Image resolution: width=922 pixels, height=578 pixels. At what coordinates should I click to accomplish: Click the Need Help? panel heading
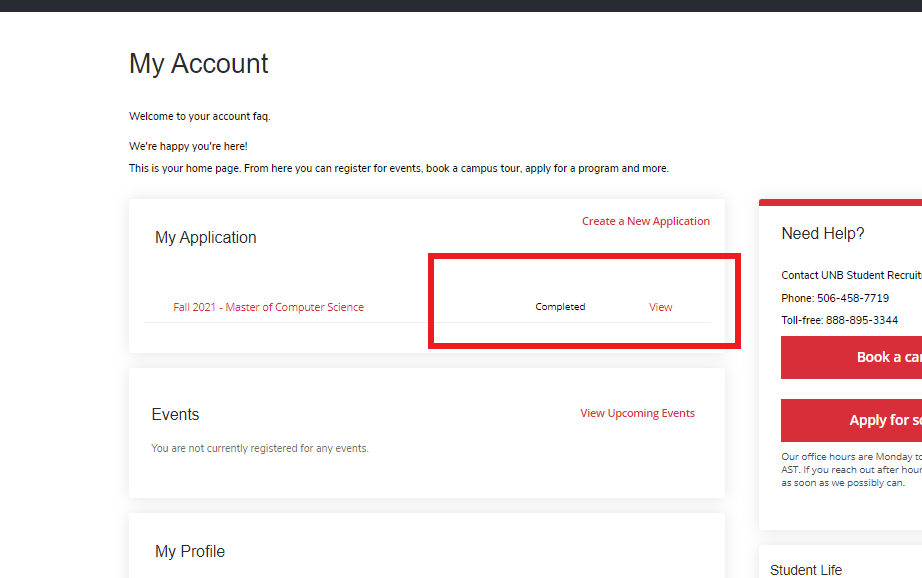click(x=822, y=234)
